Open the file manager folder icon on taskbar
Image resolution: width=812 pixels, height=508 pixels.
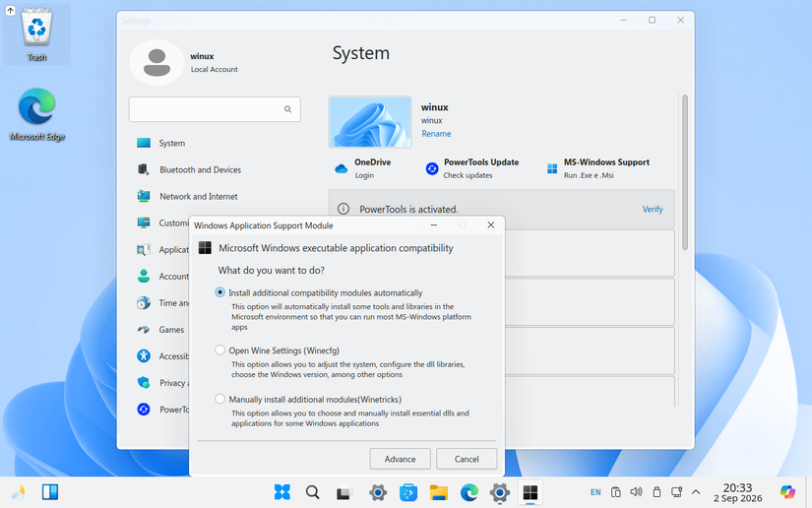click(439, 492)
